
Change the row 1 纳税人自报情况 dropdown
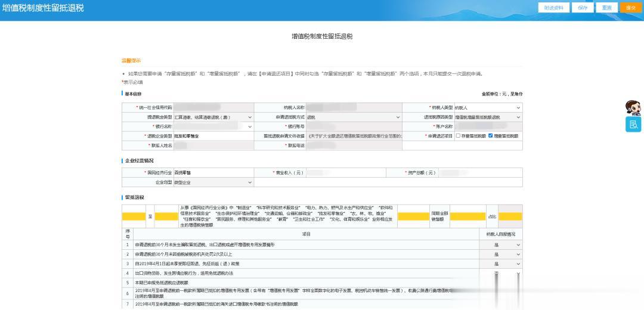tap(501, 244)
